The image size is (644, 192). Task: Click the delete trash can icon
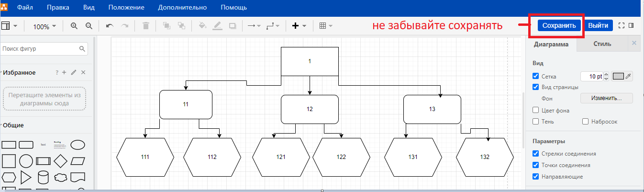click(x=146, y=26)
